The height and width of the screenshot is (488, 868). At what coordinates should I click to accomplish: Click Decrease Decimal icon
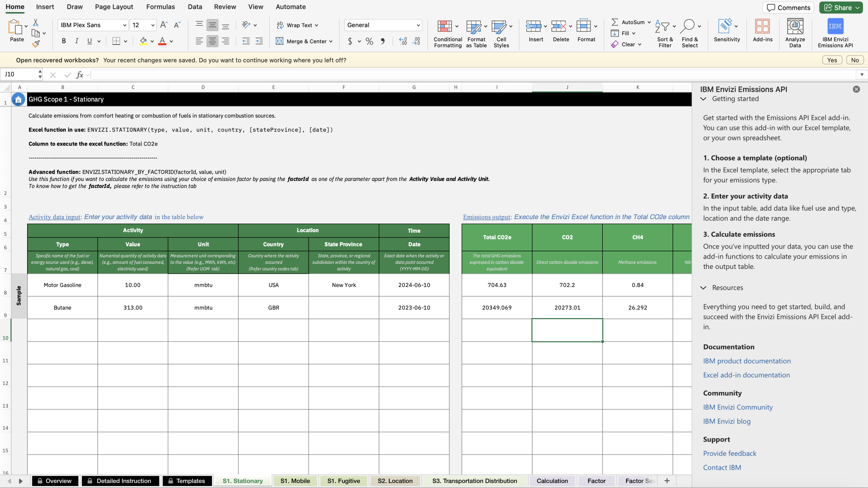pos(416,41)
